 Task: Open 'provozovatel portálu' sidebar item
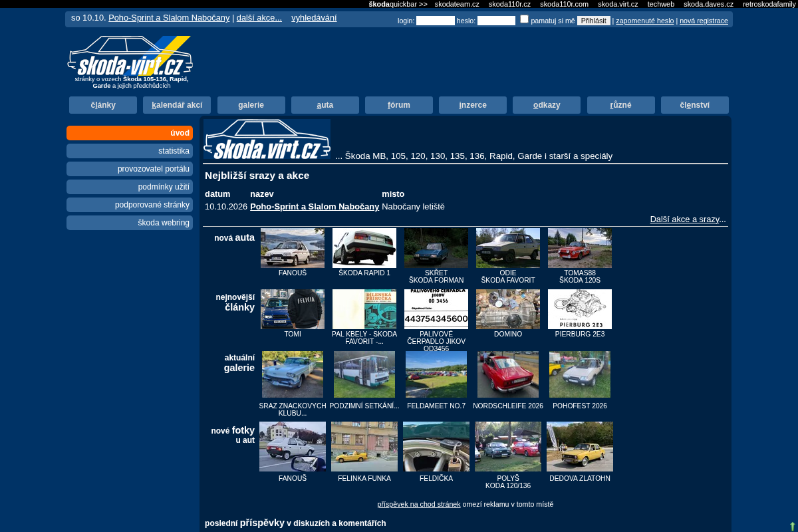(130, 169)
